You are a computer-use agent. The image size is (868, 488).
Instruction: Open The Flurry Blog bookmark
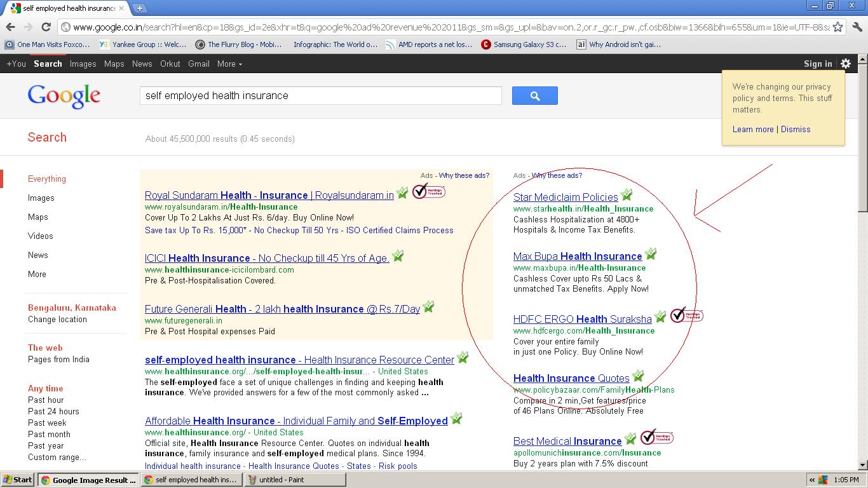[x=238, y=44]
